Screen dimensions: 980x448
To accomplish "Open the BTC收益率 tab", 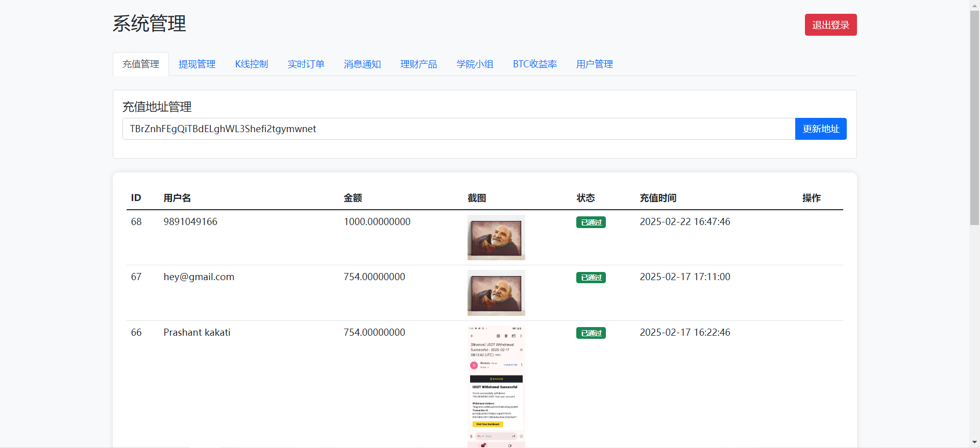I will tap(534, 64).
